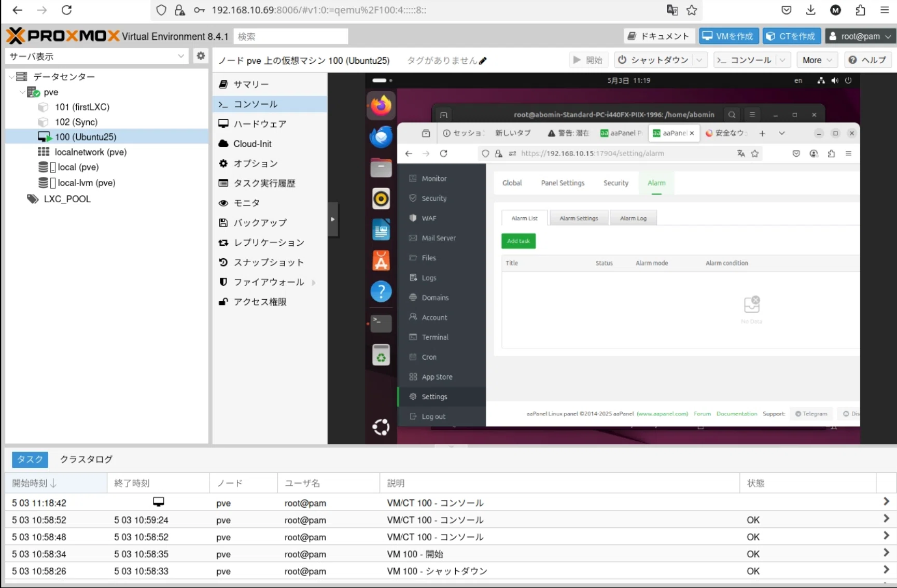
Task: Click the inner Firefox back arrow
Action: (x=409, y=153)
